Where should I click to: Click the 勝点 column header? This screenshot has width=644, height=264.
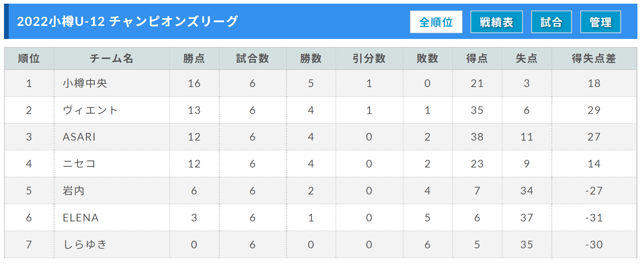click(x=194, y=58)
